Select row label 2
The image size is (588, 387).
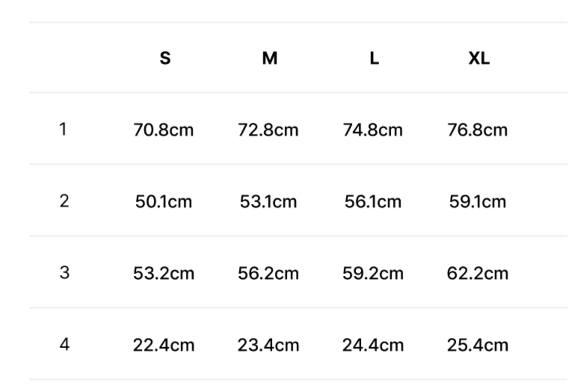[64, 201]
